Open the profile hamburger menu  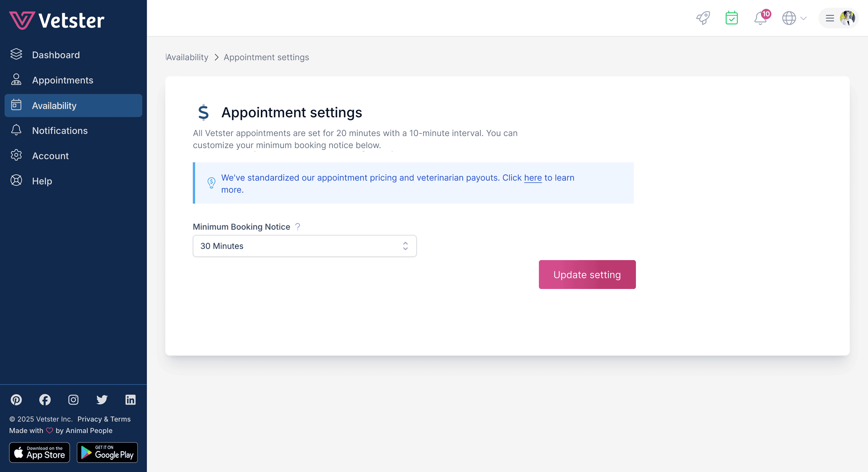click(829, 18)
